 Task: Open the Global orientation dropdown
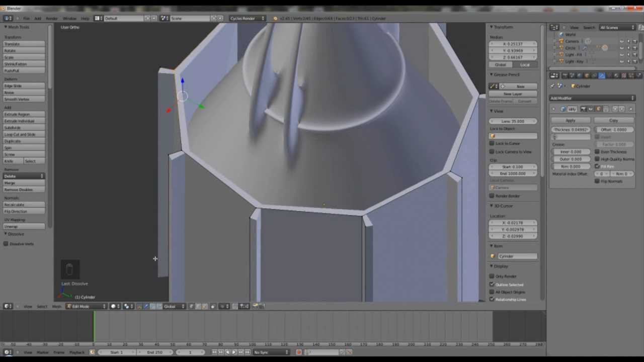174,306
